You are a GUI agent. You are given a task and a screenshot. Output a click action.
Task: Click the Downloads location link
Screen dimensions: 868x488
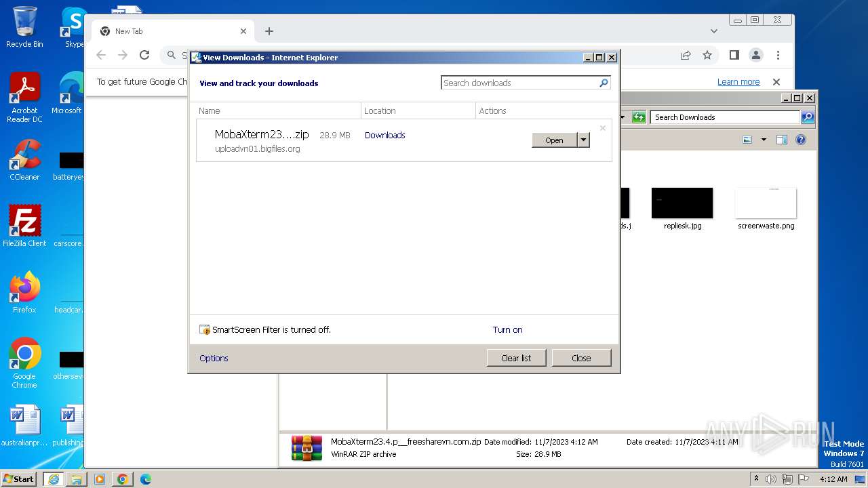pyautogui.click(x=384, y=135)
